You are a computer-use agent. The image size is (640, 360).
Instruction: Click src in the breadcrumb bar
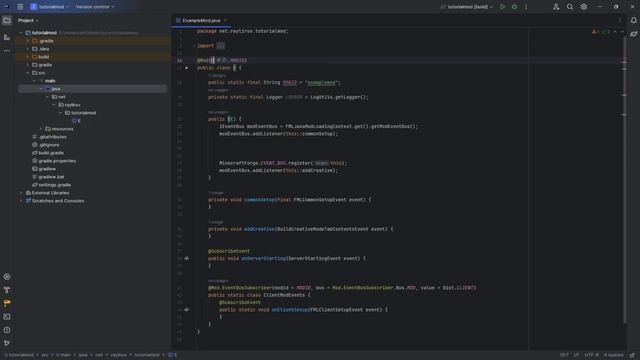[44, 355]
